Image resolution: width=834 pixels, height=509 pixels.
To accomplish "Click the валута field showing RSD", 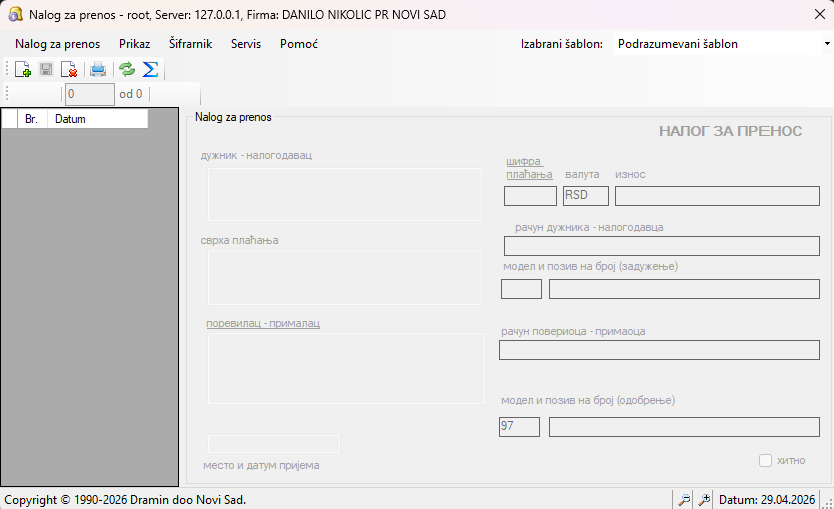I will pyautogui.click(x=586, y=196).
